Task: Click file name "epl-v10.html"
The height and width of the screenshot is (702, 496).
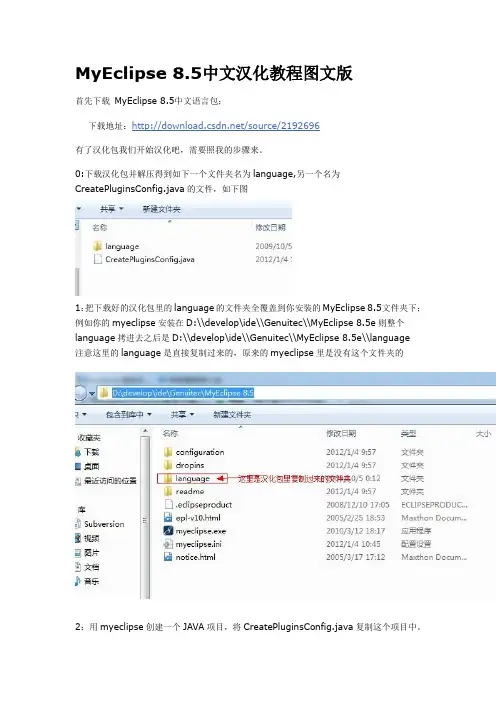Action: tap(198, 518)
